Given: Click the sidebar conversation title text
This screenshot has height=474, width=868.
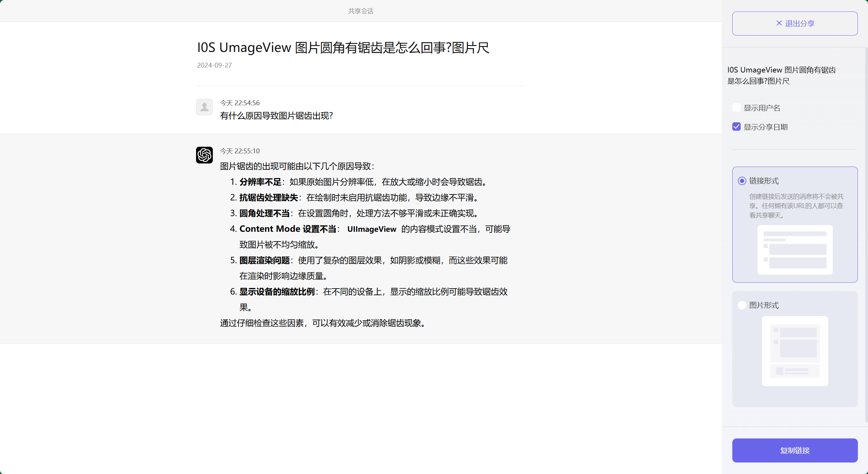Looking at the screenshot, I should tap(781, 75).
